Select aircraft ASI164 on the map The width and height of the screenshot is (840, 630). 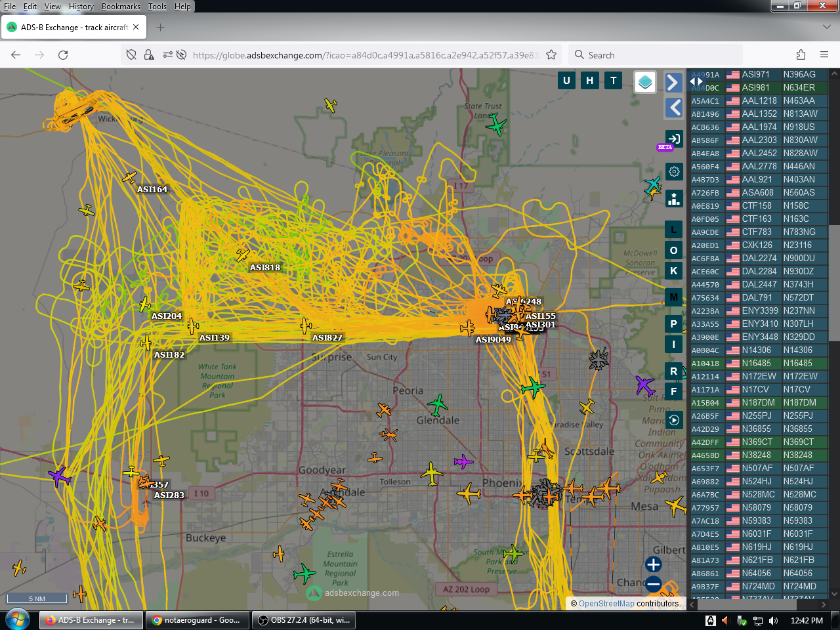pos(130,178)
